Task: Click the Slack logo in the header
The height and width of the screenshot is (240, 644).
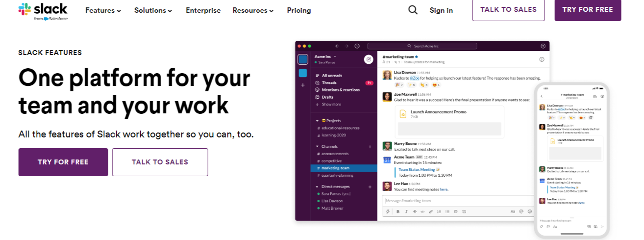Action: [43, 11]
